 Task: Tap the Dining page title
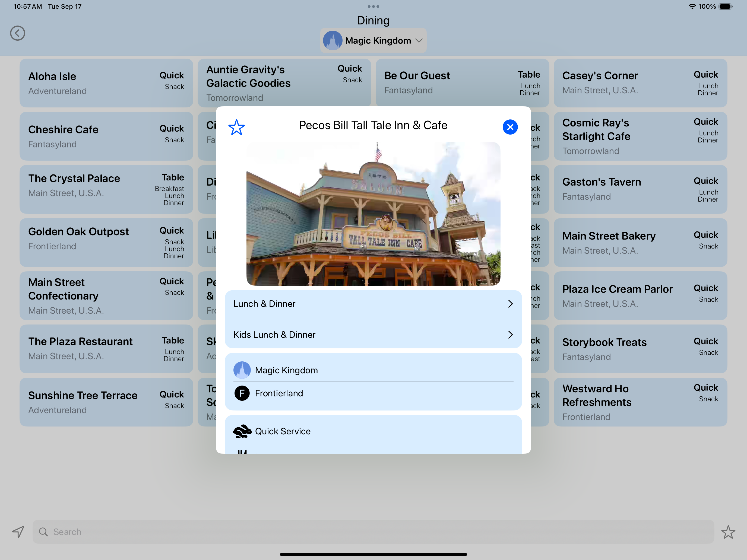click(x=373, y=20)
